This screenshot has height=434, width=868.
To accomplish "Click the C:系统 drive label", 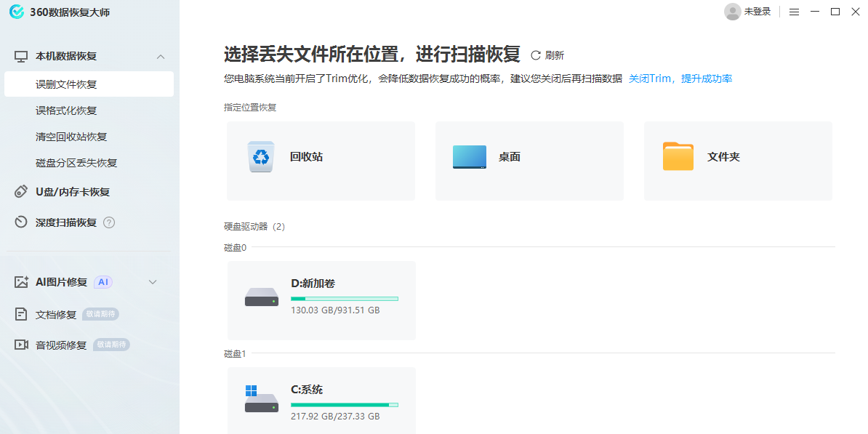I will [x=307, y=390].
